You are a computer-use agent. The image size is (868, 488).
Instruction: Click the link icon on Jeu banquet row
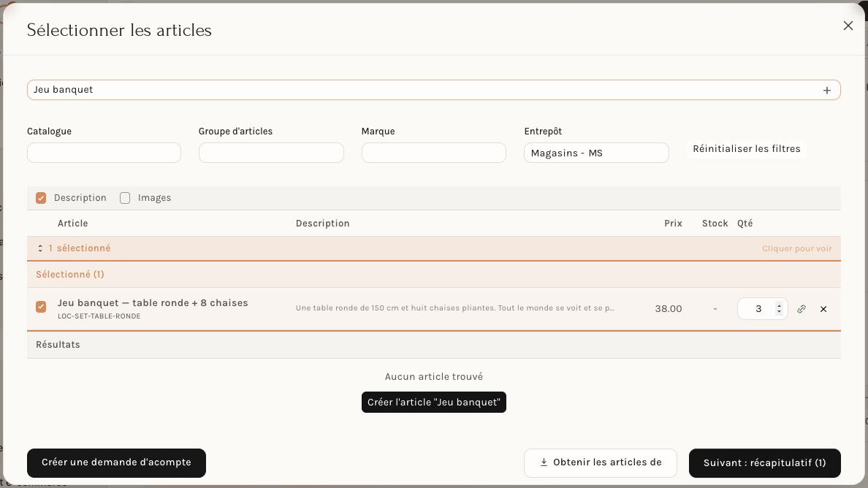[801, 309]
